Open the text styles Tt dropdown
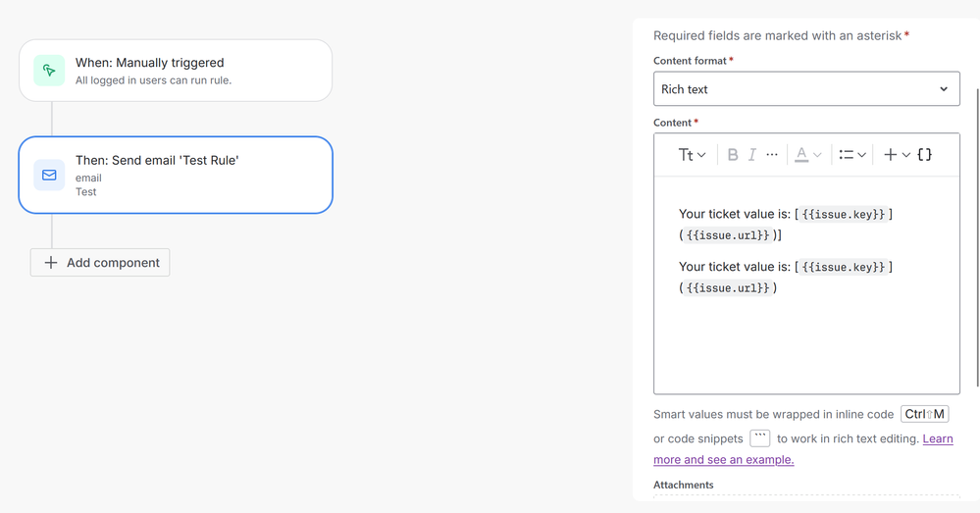Screen dimensions: 980x513 (x=692, y=155)
